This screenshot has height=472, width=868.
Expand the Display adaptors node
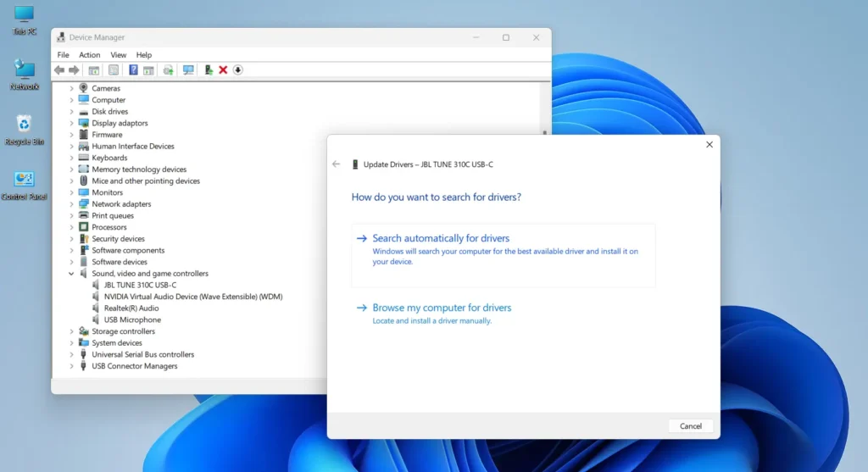71,123
